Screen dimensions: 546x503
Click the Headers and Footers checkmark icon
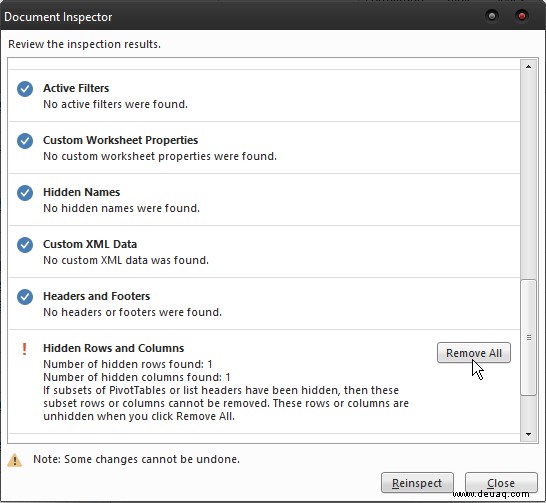coord(25,297)
